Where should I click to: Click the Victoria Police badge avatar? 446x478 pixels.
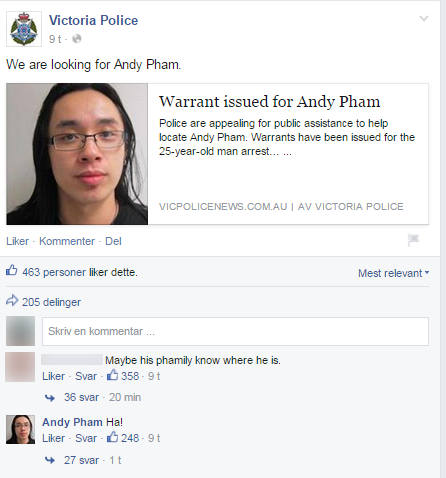24,29
